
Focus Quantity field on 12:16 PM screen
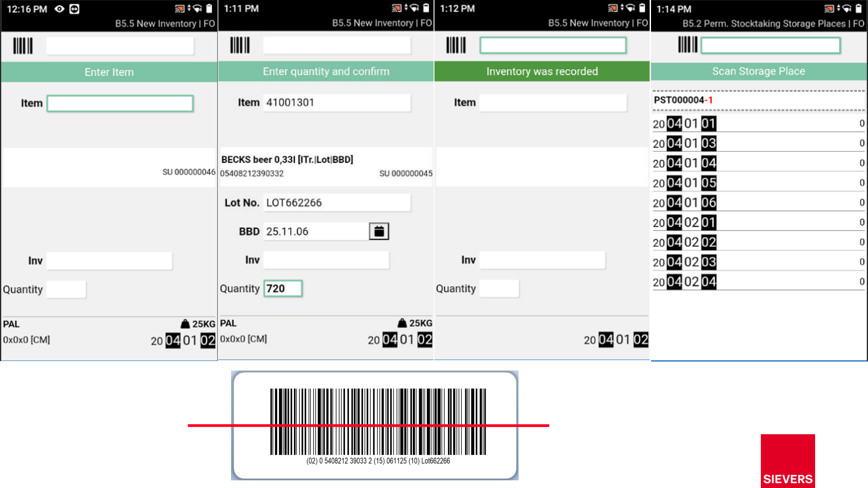coord(66,289)
